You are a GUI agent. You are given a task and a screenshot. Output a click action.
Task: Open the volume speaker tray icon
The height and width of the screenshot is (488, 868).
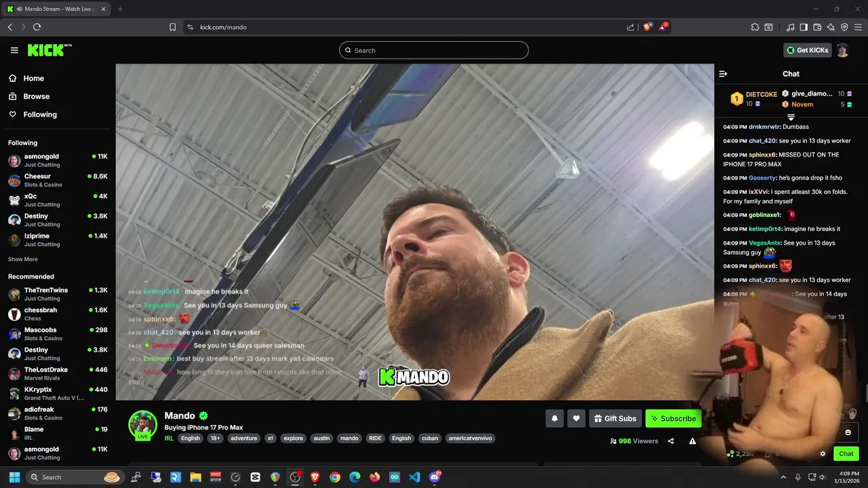coord(822,477)
